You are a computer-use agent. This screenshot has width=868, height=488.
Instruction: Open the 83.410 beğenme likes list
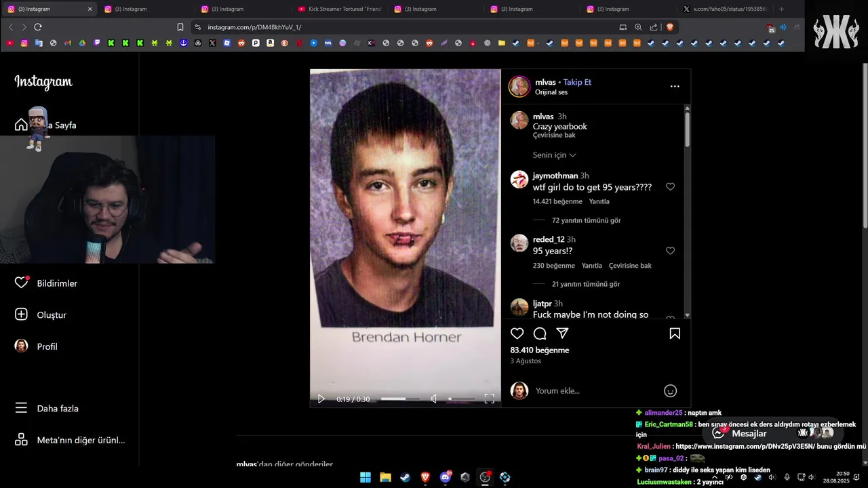pyautogui.click(x=540, y=350)
